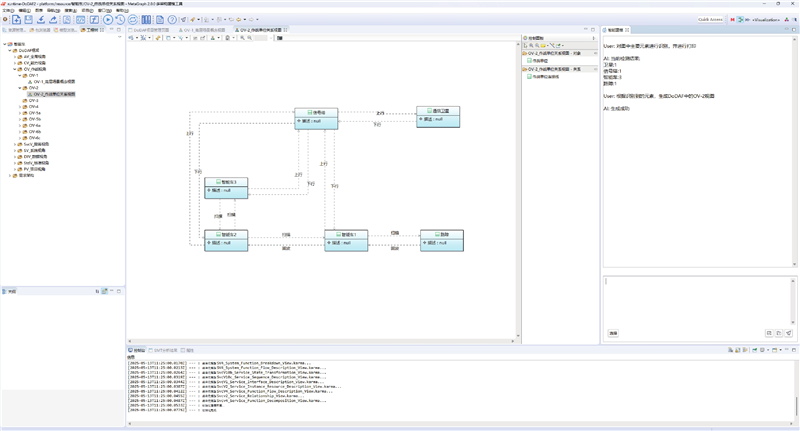The width and height of the screenshot is (800, 431).
Task: Collapse the OV-2 tree folder
Action: [x=21, y=88]
